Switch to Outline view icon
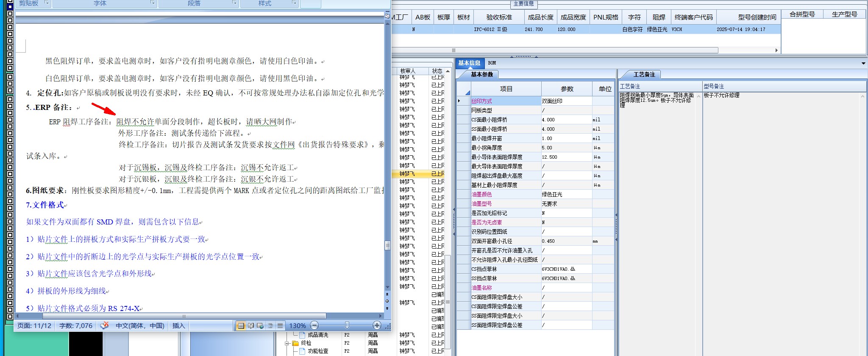 [x=270, y=325]
